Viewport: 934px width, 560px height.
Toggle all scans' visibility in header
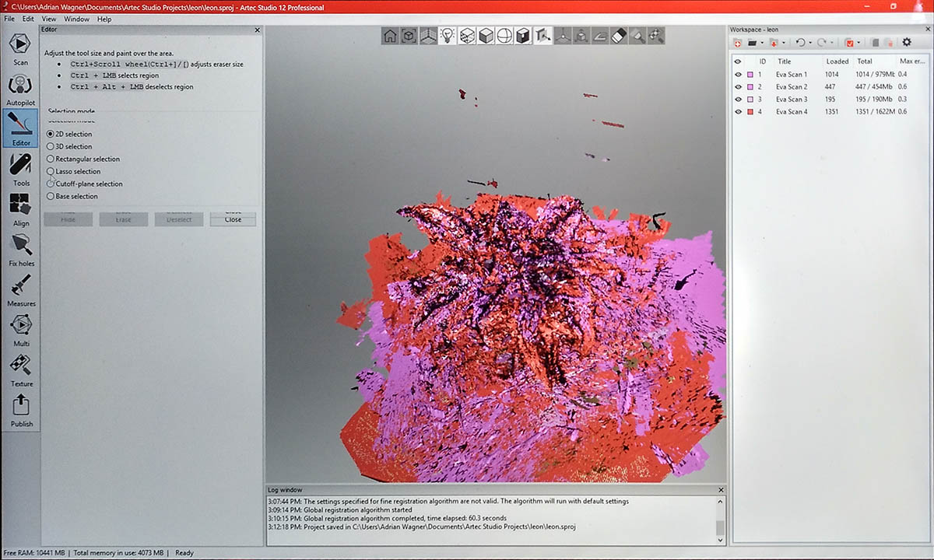738,61
